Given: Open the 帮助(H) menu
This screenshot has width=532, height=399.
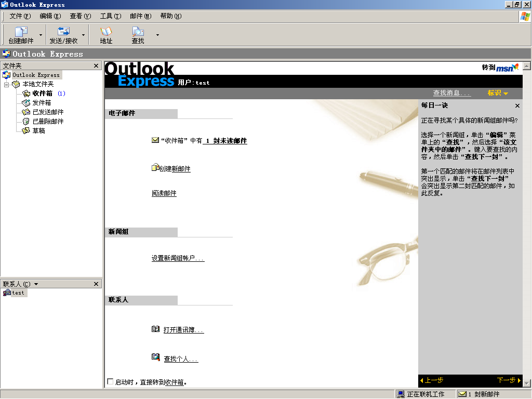Looking at the screenshot, I should coord(170,16).
